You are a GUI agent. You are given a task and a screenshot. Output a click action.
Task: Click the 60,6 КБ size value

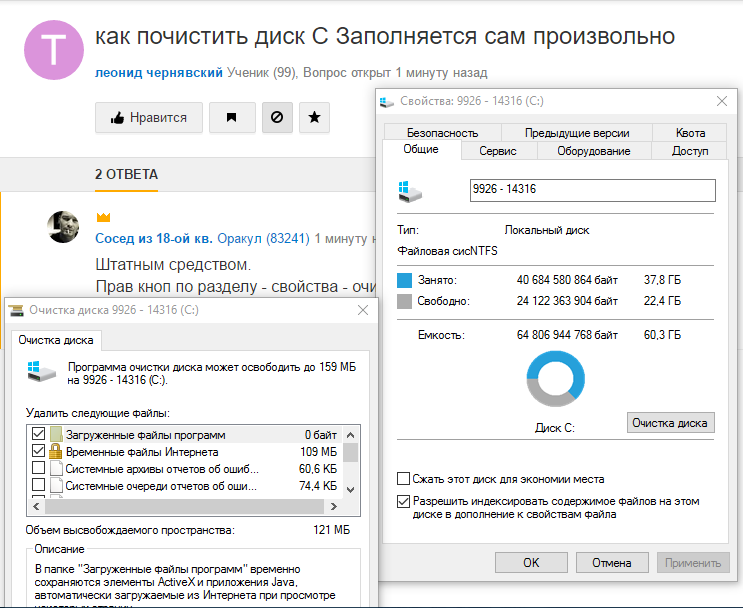coord(318,469)
